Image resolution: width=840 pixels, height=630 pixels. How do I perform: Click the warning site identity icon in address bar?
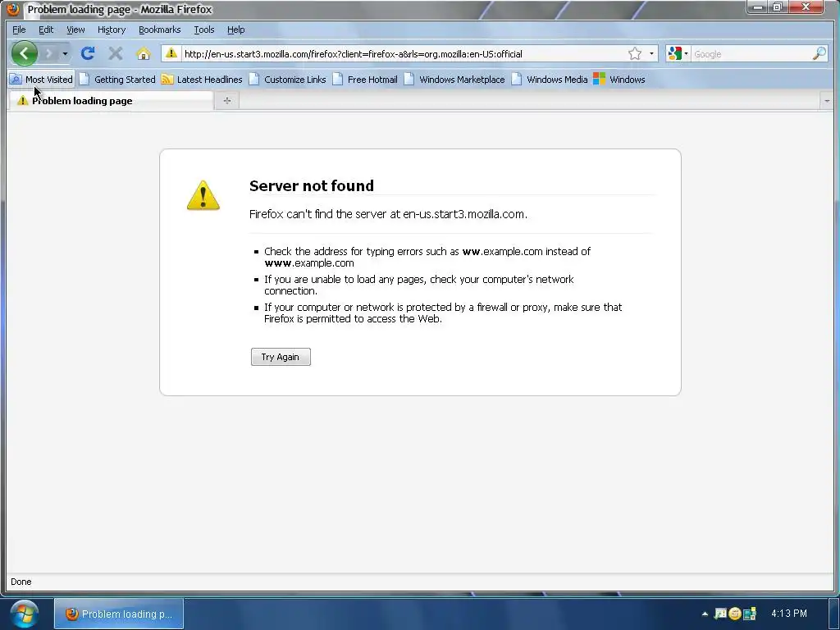(x=171, y=53)
